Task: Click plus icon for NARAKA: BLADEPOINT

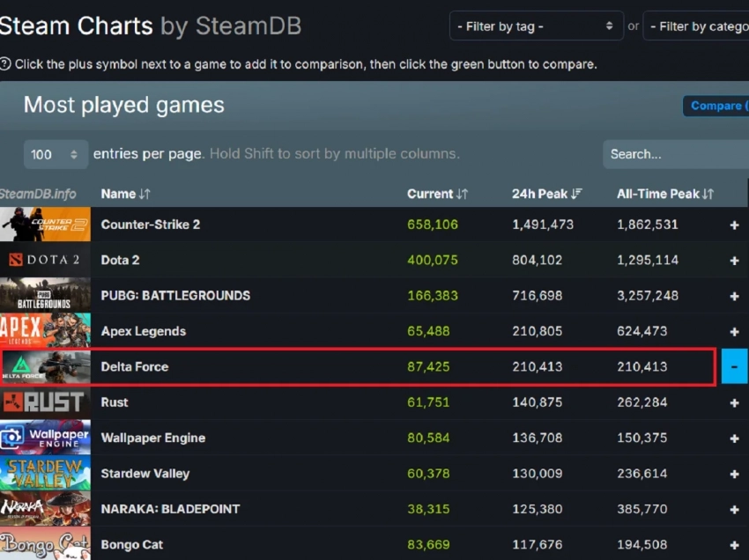Action: coord(734,510)
